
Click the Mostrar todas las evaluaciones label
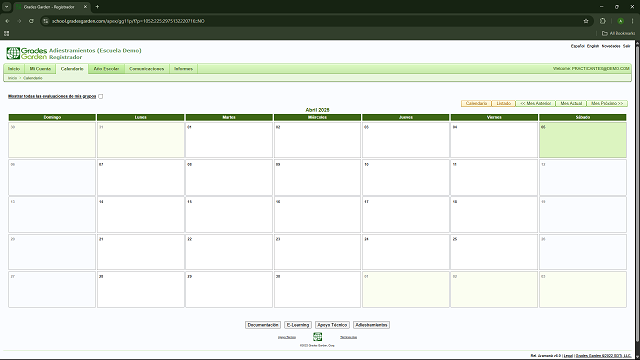(x=52, y=96)
